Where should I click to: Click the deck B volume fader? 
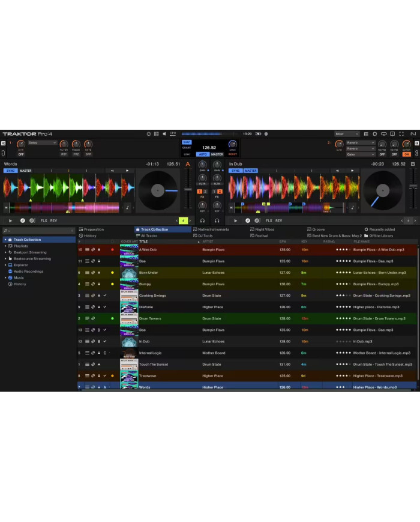[413, 186]
